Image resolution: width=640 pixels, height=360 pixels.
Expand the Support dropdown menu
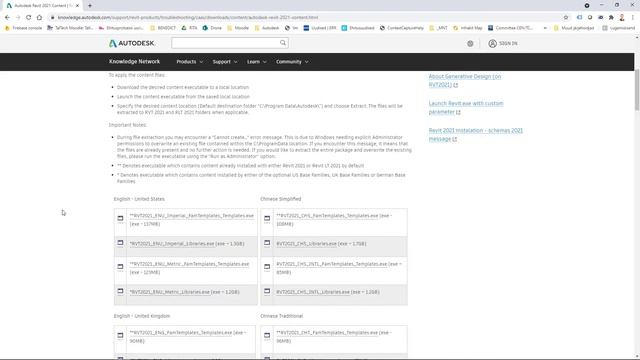pos(224,62)
